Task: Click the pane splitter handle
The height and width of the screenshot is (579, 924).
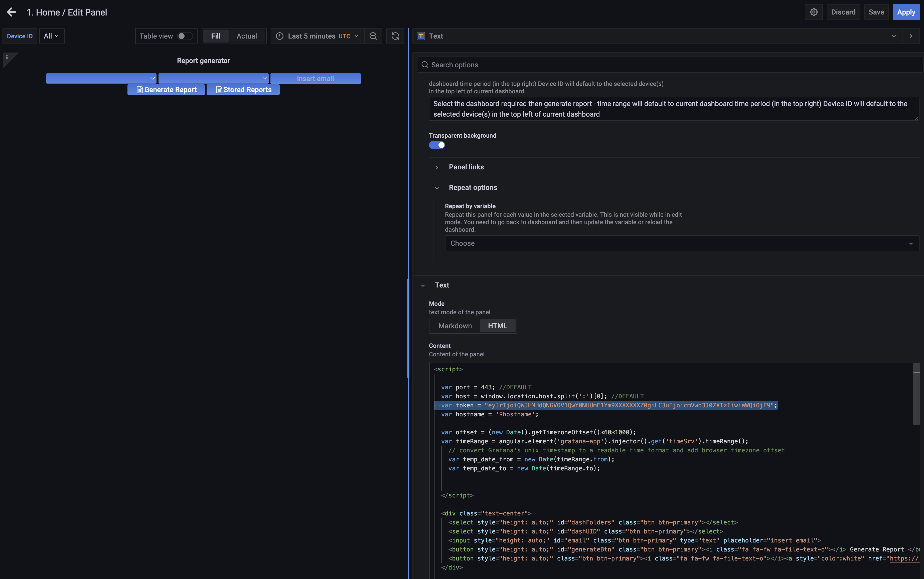Action: (x=408, y=329)
